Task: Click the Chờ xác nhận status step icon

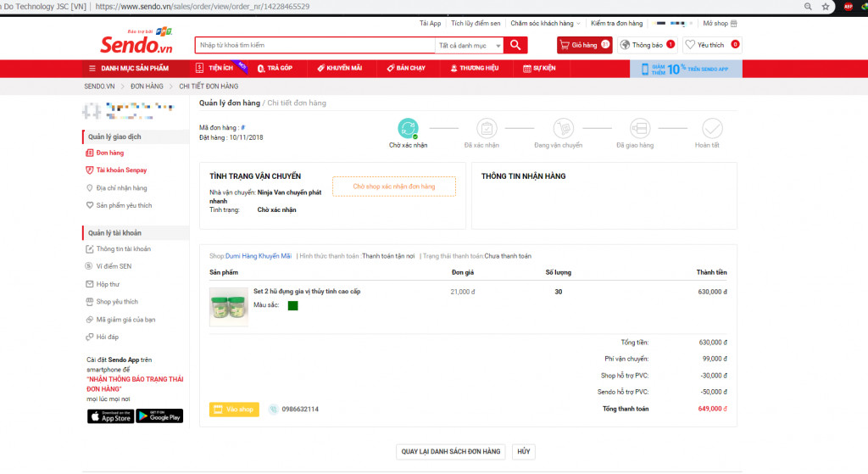Action: click(408, 129)
